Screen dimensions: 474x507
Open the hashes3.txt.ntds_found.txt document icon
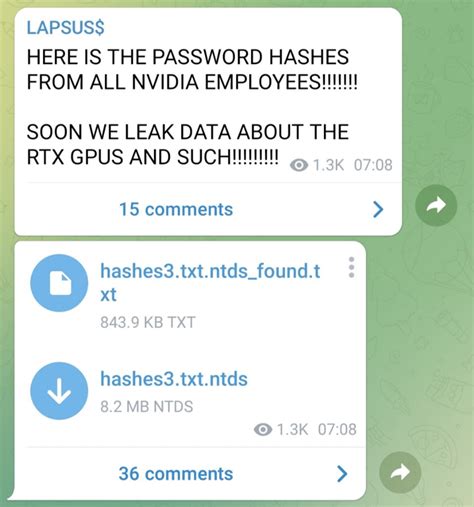tap(59, 283)
